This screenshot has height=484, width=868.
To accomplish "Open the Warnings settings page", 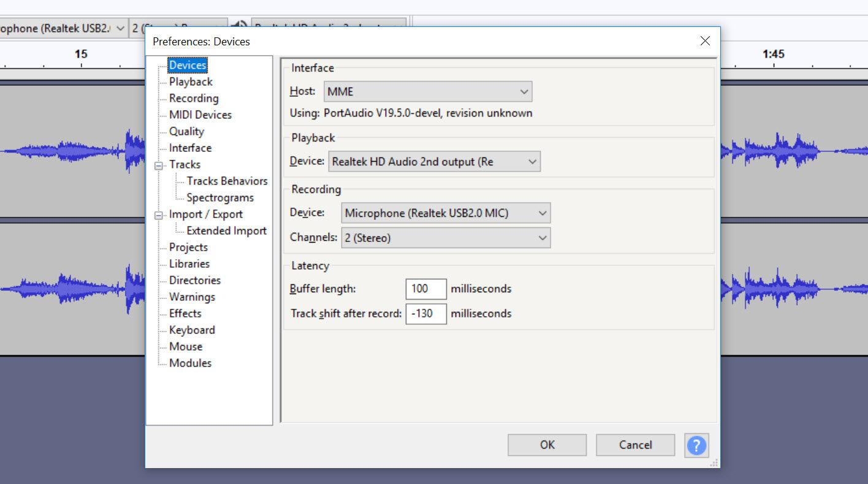I will click(191, 297).
